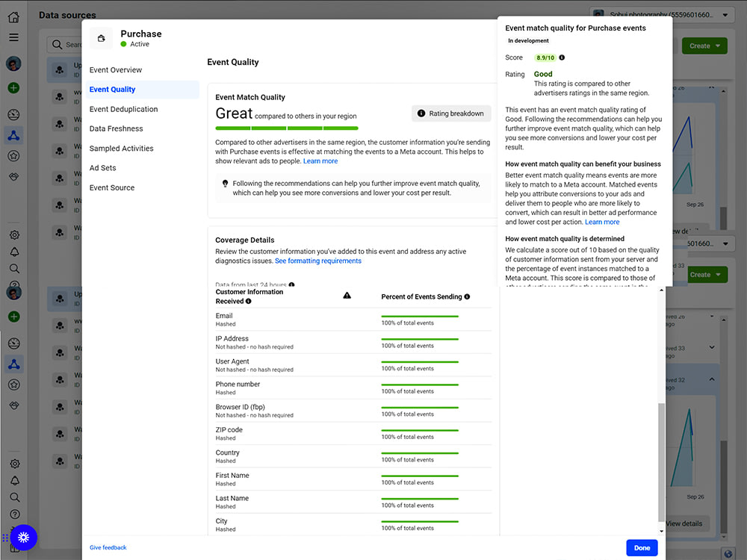
Task: Select the IP Address row
Action: (353, 343)
